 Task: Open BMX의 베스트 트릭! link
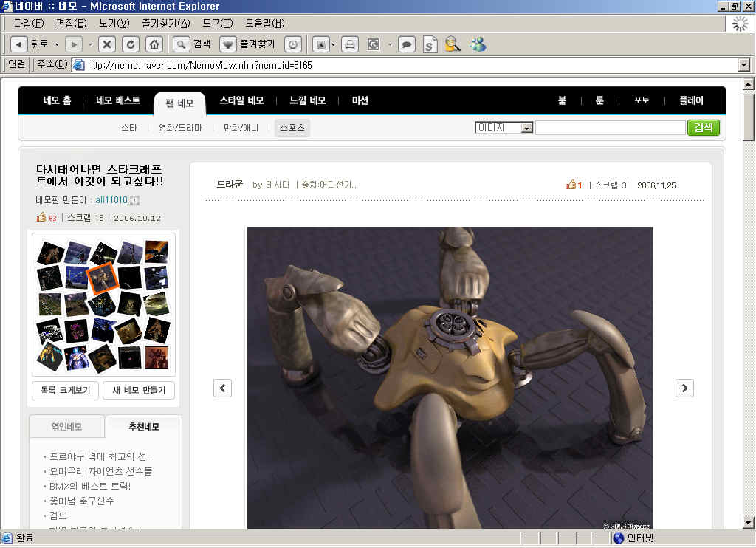[x=90, y=486]
